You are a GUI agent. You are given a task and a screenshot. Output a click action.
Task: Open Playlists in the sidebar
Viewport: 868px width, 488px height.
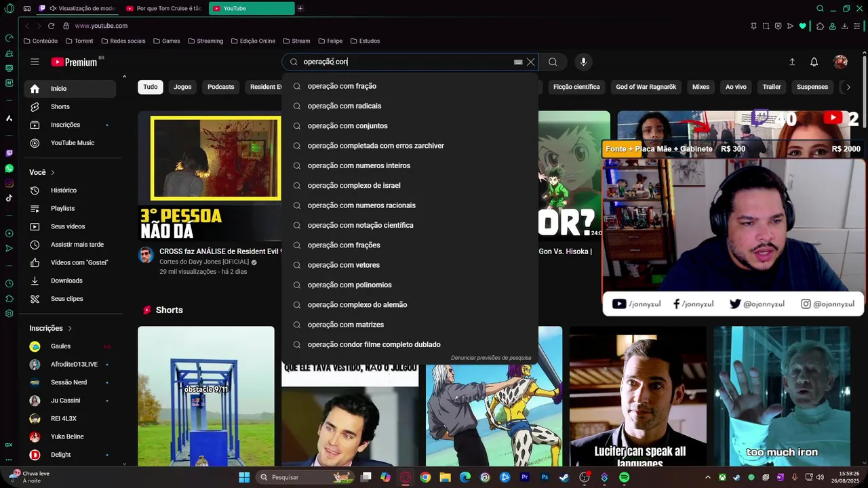pos(70,209)
